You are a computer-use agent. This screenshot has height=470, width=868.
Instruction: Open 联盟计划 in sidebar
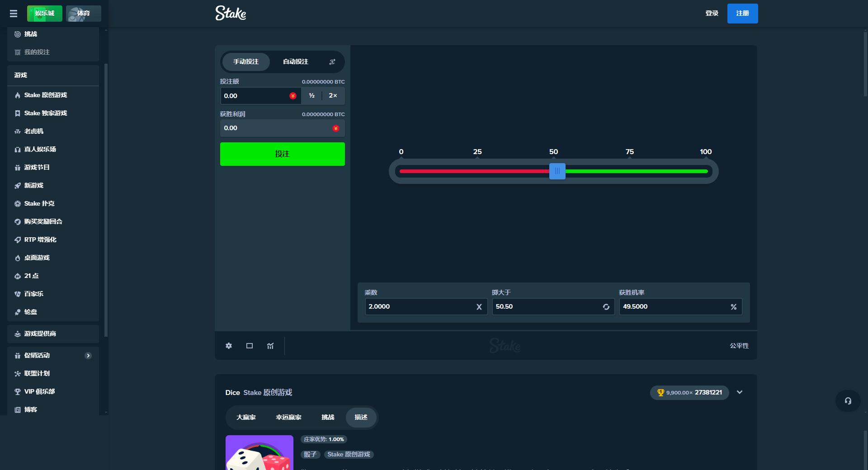53,374
